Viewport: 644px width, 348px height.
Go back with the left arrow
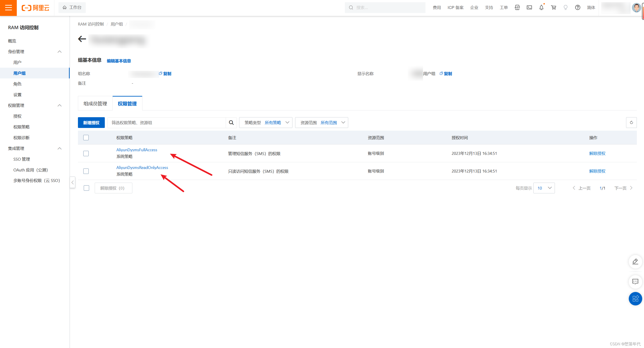click(x=82, y=39)
